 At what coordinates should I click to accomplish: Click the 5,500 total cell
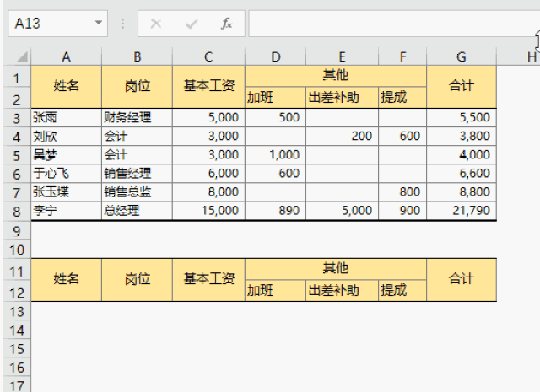coord(462,118)
